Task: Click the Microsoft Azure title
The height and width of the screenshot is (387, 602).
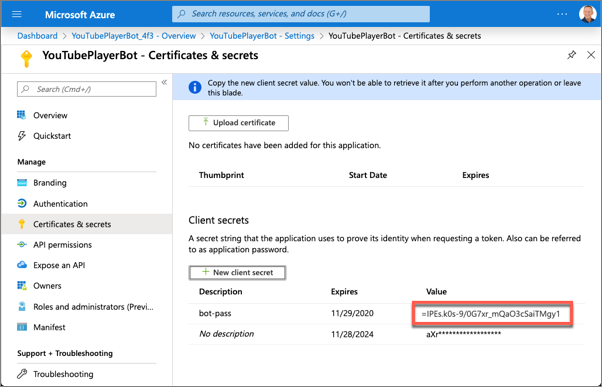Action: pos(80,15)
